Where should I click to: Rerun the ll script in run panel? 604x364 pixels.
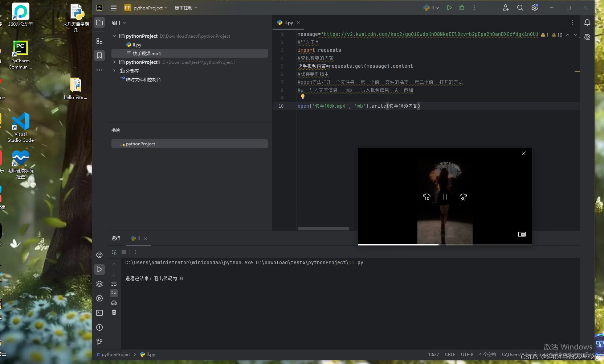tap(114, 252)
